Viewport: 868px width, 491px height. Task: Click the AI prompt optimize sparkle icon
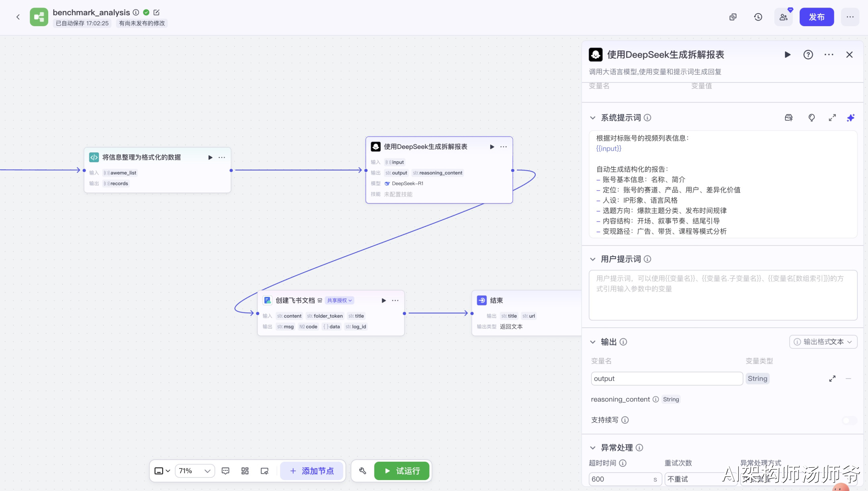[x=850, y=118]
